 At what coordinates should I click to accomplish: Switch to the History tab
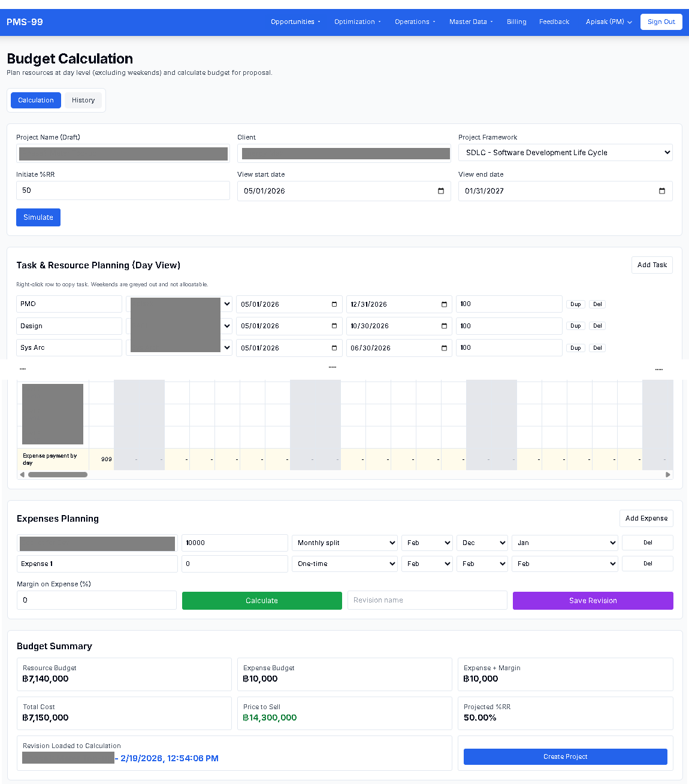point(83,101)
